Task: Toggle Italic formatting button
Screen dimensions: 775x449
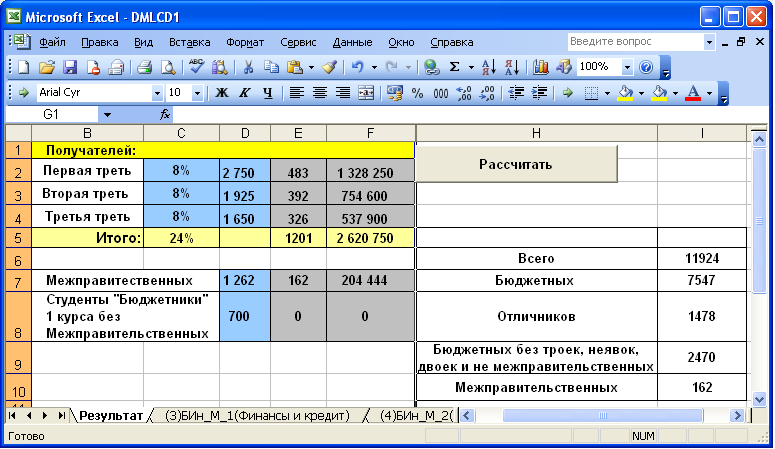Action: click(x=244, y=93)
